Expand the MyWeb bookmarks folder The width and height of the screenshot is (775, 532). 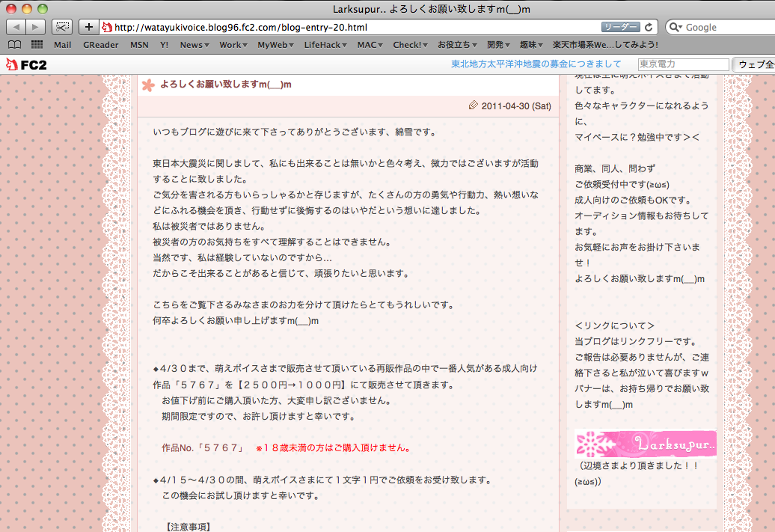coord(275,45)
